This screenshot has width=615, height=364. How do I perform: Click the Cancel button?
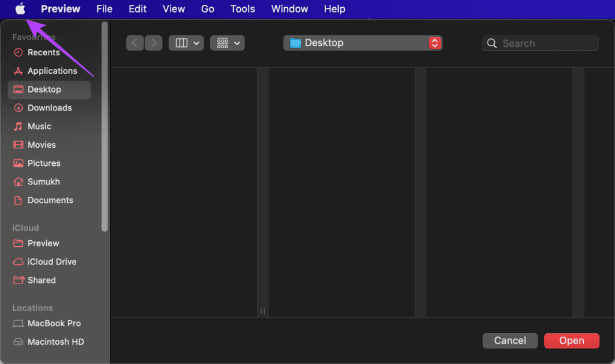(x=510, y=341)
